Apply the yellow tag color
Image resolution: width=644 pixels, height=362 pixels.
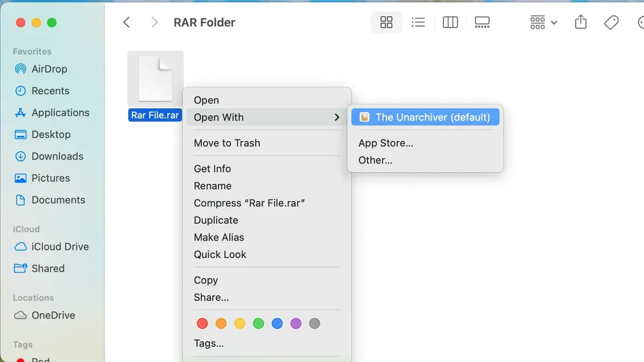click(x=240, y=323)
